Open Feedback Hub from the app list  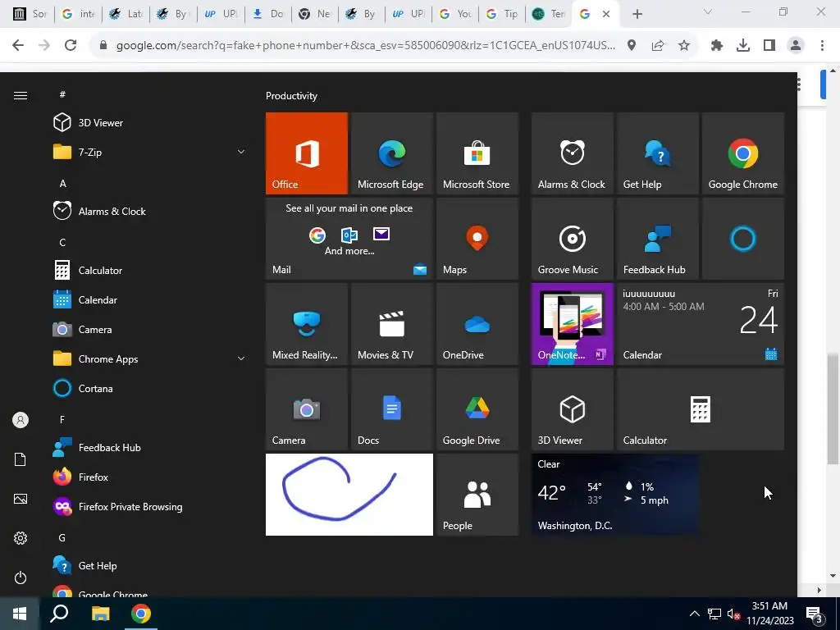coord(150,447)
